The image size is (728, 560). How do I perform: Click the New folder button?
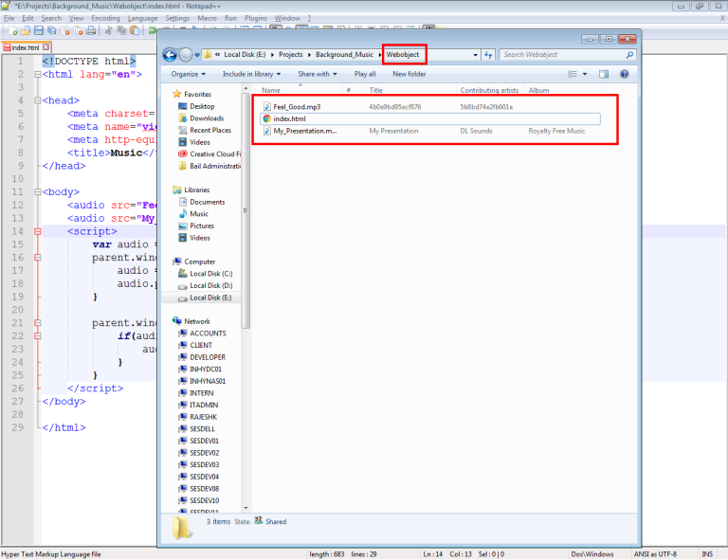pos(409,74)
